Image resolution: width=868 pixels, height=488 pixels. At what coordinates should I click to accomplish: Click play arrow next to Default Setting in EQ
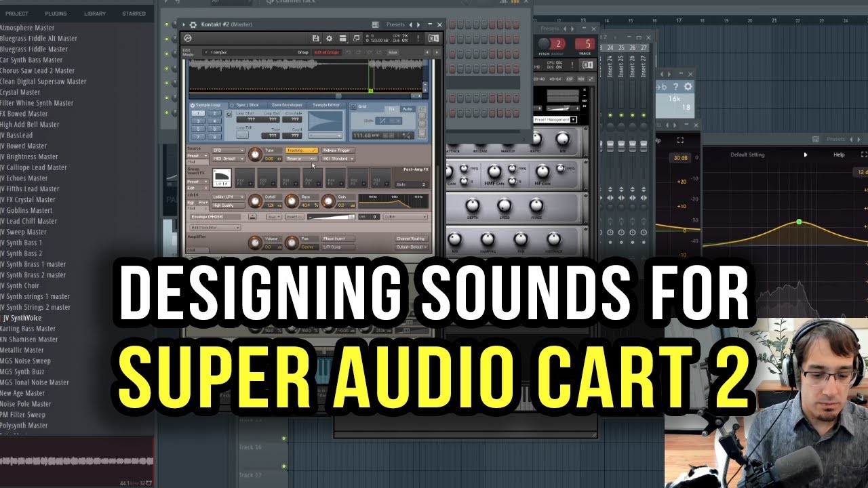806,155
